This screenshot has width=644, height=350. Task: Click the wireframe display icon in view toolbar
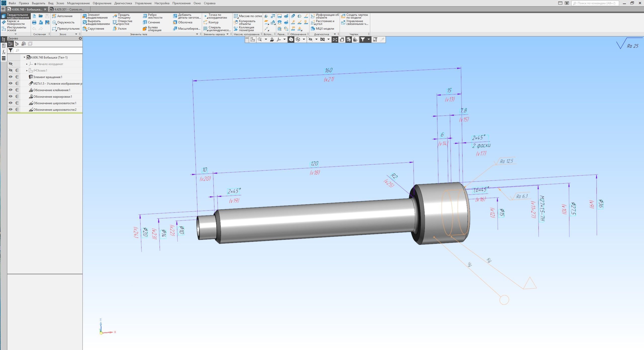[x=298, y=39]
